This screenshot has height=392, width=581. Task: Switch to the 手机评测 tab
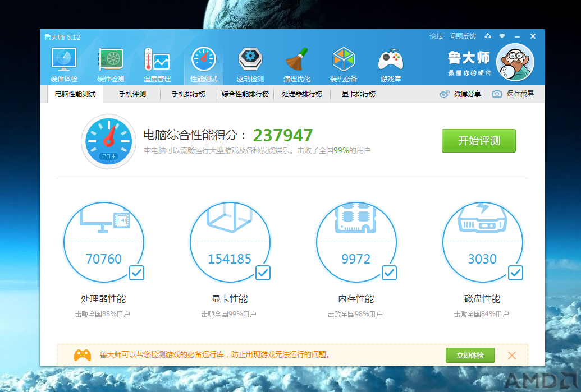(132, 94)
